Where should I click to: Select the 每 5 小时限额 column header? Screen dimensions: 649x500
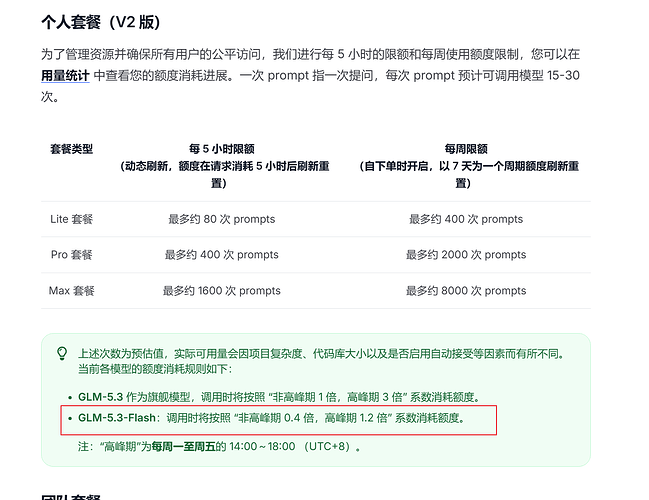tap(221, 149)
